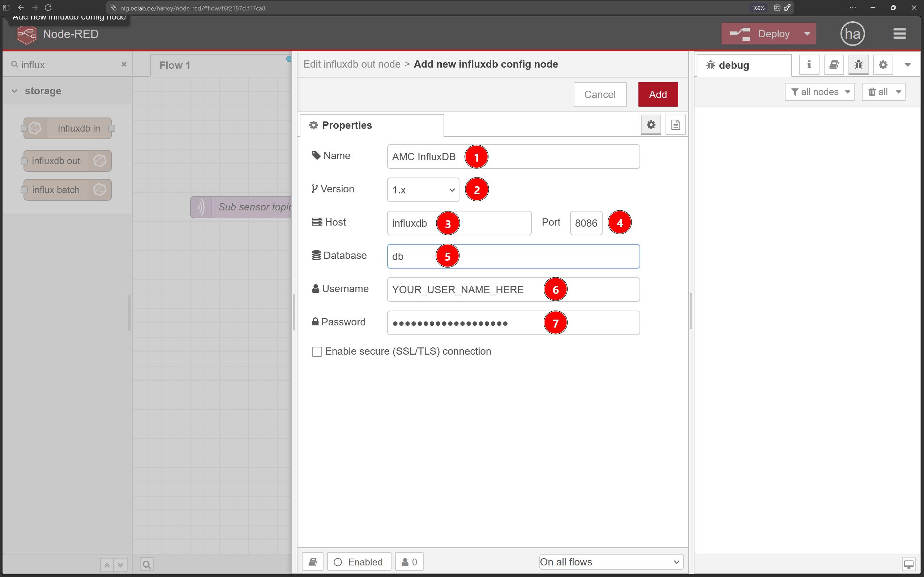The image size is (924, 577).
Task: Toggle the Enabled state of config node
Action: click(x=359, y=562)
